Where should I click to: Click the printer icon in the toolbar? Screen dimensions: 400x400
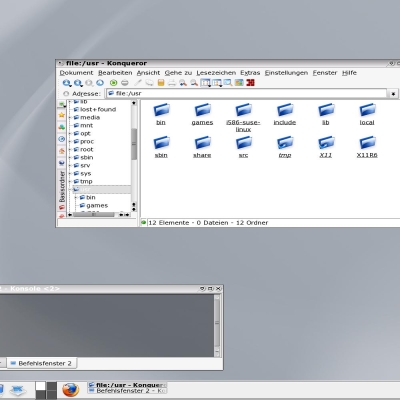172,83
